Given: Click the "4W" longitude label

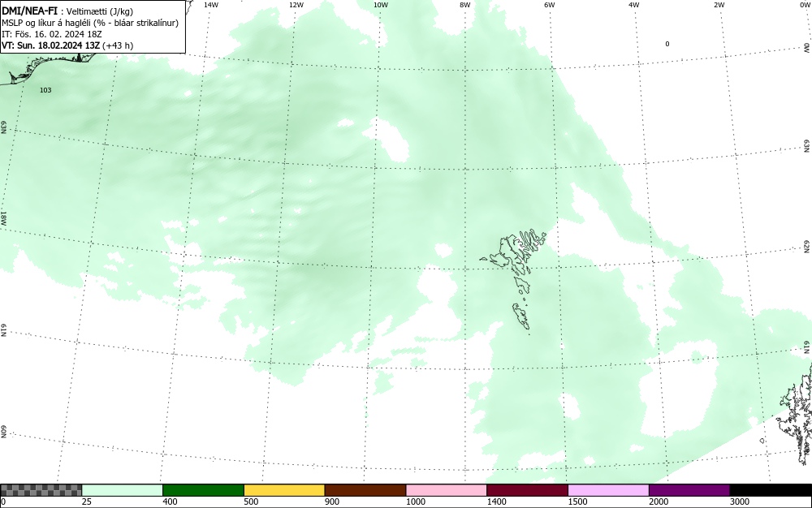Looking at the screenshot, I should coord(634,5).
